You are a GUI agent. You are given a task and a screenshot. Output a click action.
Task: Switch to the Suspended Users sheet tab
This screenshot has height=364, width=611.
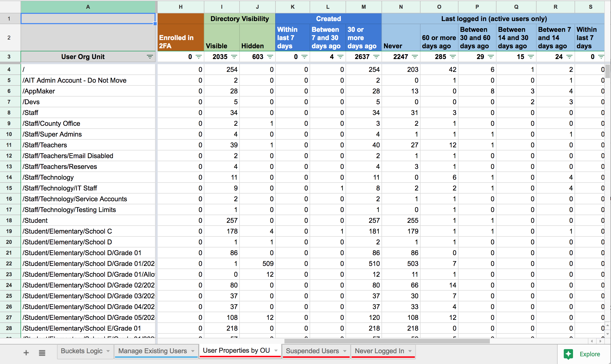[x=312, y=351]
